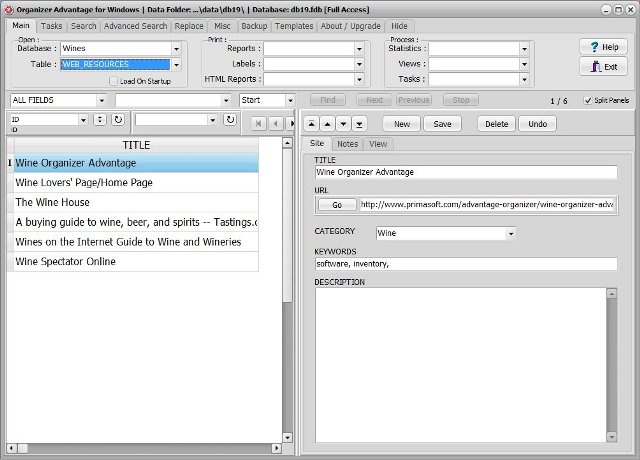Open the About / Upgrade tab
640x460 pixels.
351,26
